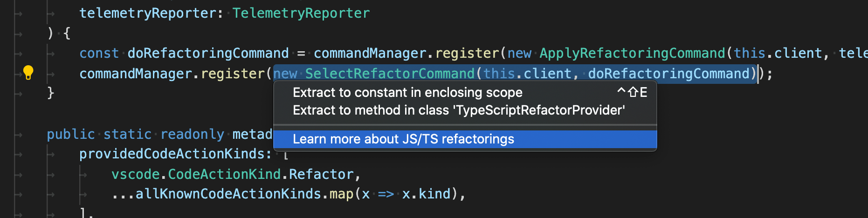
Task: Click the TelemetryReporter type name
Action: point(301,13)
